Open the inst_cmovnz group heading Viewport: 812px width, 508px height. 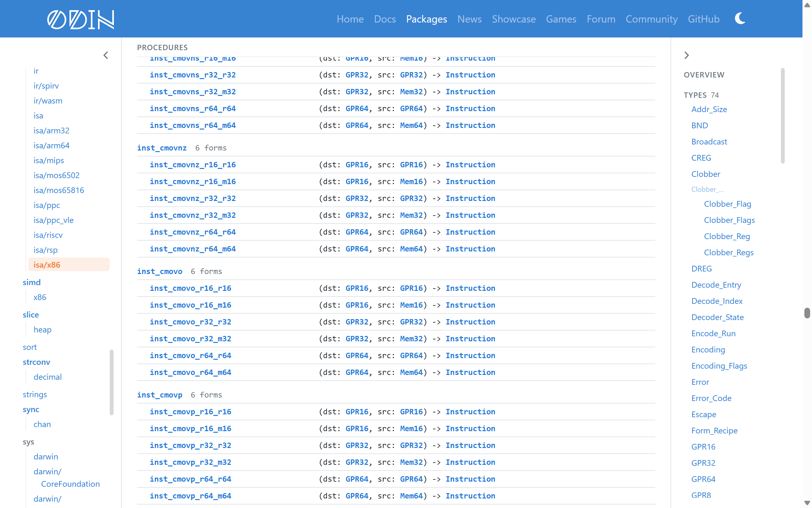[x=162, y=148]
